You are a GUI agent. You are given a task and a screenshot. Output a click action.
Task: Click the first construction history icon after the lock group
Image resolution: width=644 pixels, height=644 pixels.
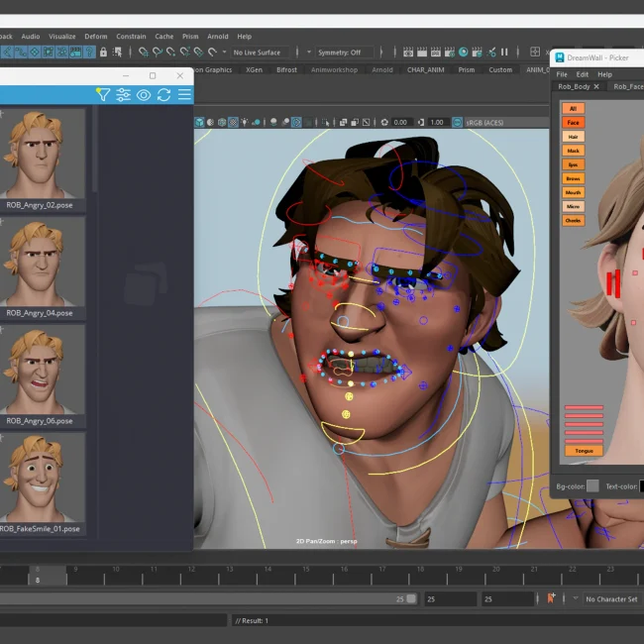144,53
